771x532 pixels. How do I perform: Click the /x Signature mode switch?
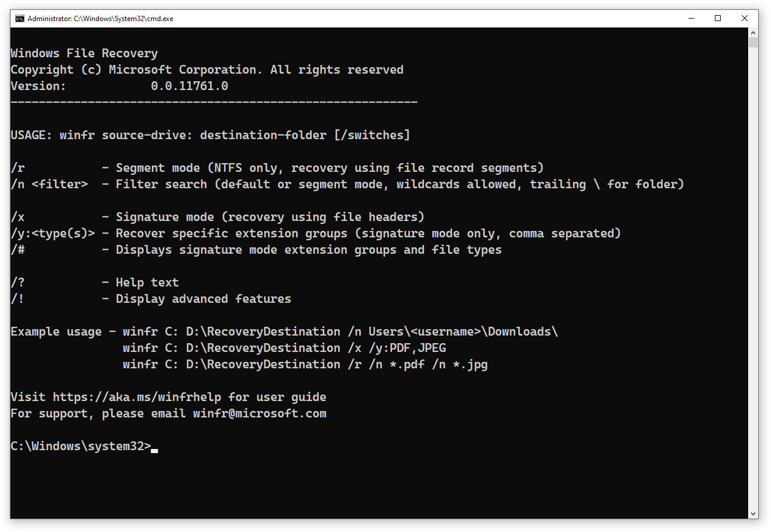18,217
